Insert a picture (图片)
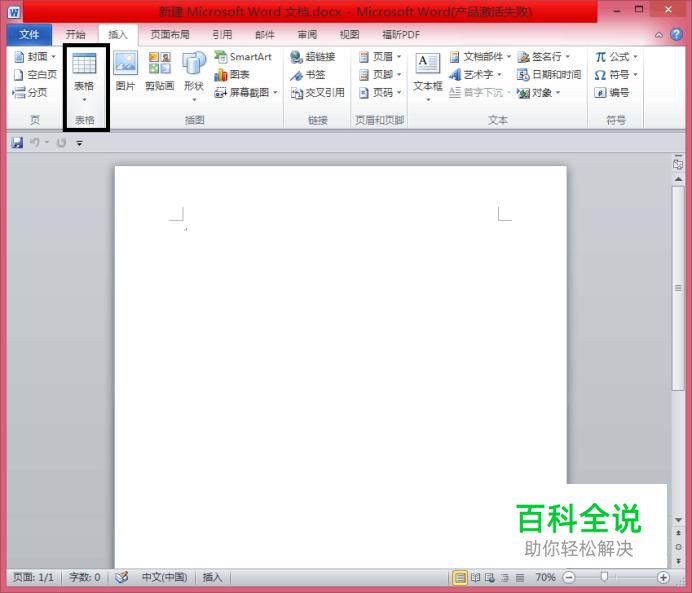 [125, 71]
